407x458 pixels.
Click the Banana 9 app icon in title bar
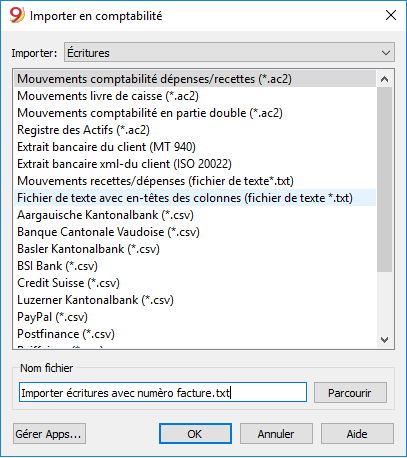17,15
